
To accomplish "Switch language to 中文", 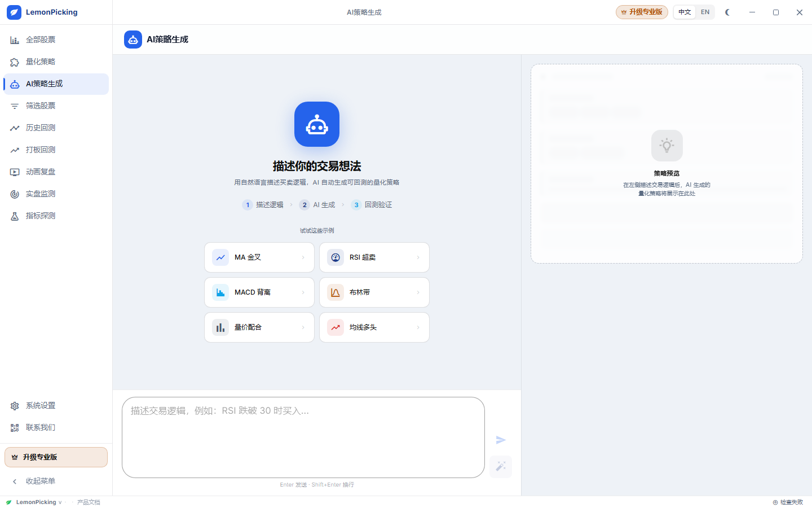I will tap(685, 12).
